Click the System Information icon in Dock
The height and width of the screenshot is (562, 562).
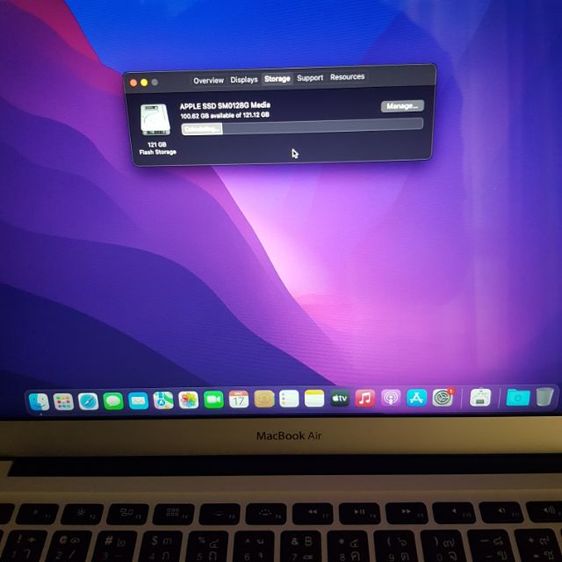coord(480,397)
